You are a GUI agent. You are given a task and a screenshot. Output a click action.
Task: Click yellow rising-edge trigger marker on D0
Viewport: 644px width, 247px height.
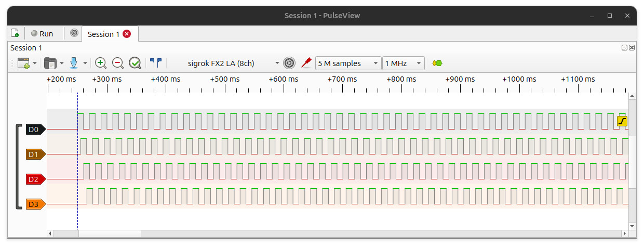point(622,121)
